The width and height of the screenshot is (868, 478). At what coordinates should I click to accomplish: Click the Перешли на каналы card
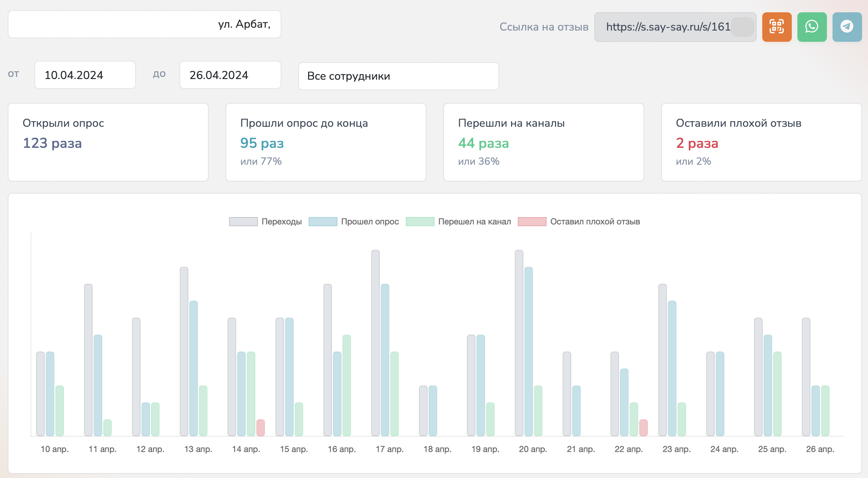click(543, 142)
